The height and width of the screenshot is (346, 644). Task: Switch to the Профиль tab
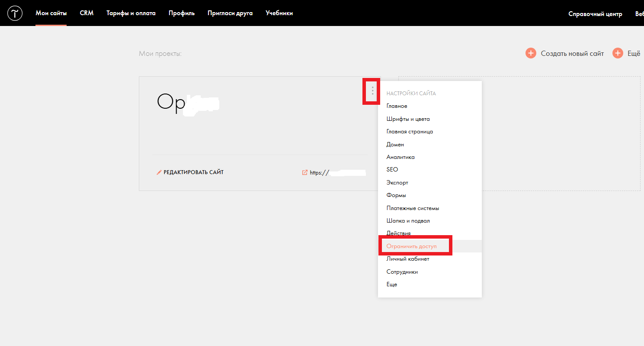point(182,13)
